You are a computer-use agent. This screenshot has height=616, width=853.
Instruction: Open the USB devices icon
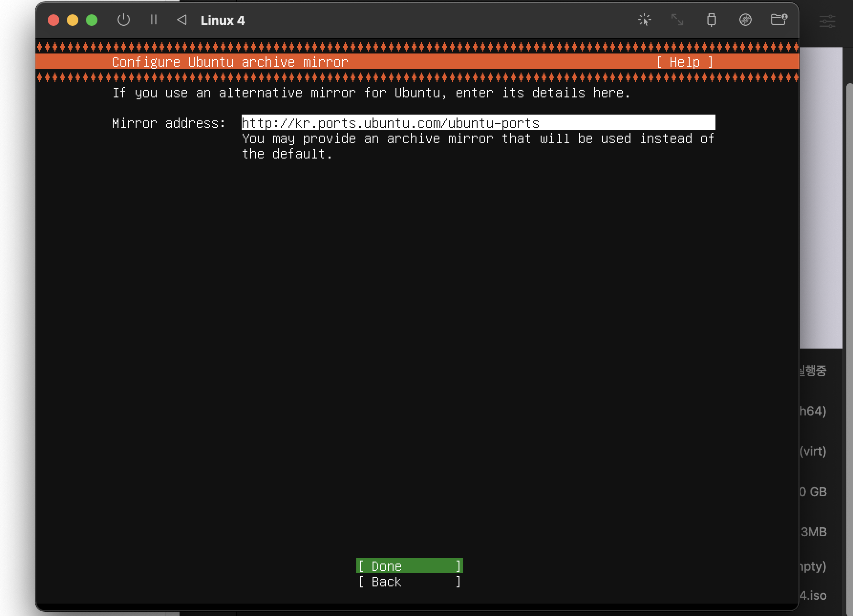712,20
